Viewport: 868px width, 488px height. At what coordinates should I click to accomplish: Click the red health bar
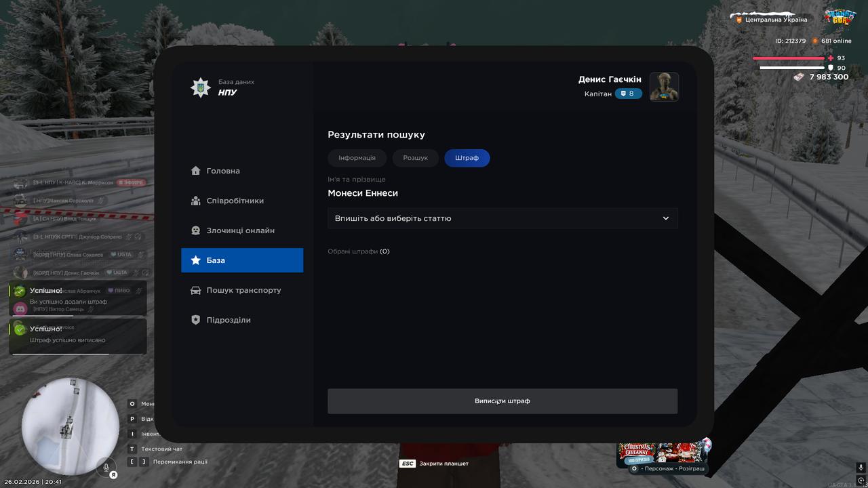pyautogui.click(x=788, y=58)
